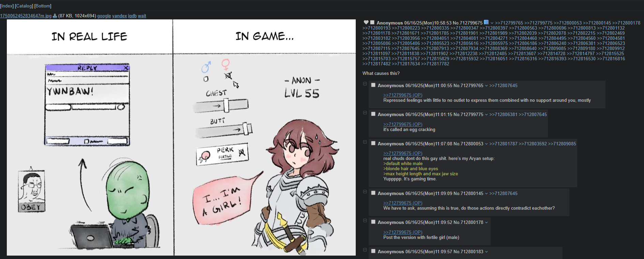
Task: Follow OP quote link in post No.712800178
Action: point(403,232)
